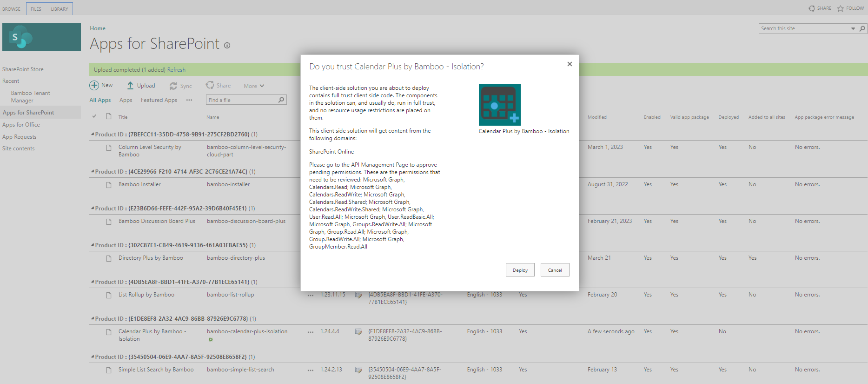Click the edit icon in the List Rollup row
This screenshot has width=868, height=384.
(x=358, y=295)
